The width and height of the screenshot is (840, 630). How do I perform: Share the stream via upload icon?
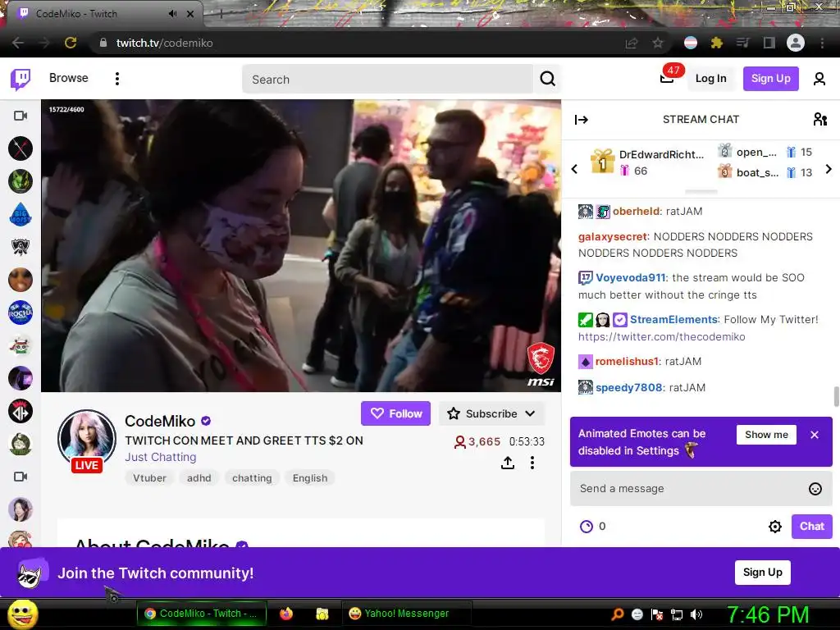[x=507, y=463]
